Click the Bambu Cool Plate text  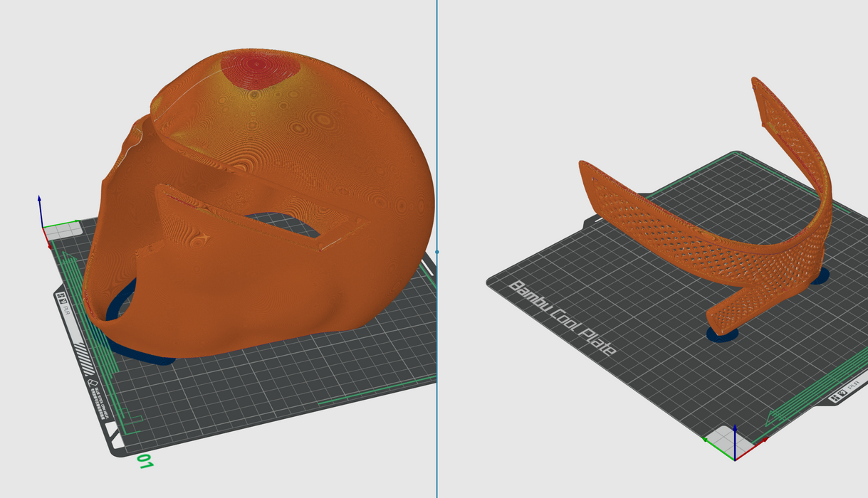click(562, 318)
